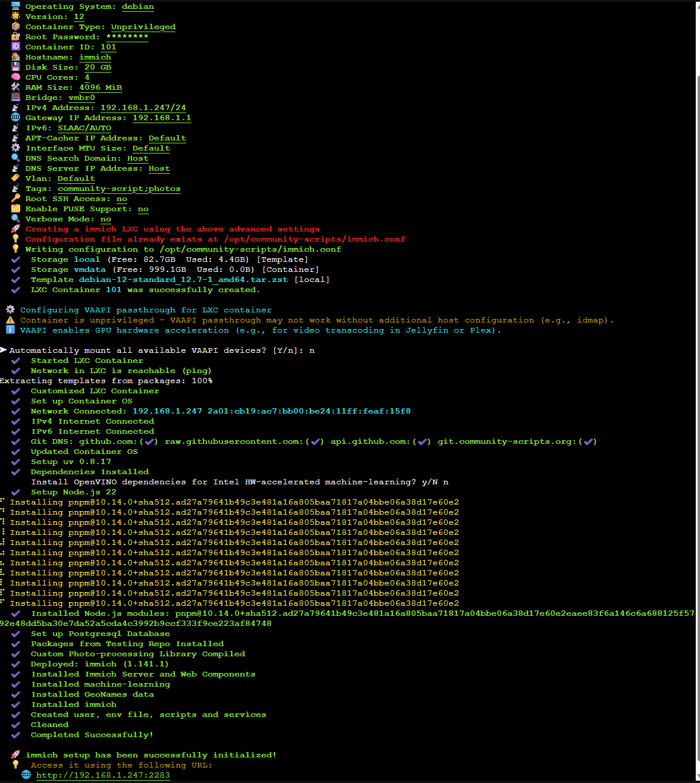
Task: Click the disk size value '20 GB'
Action: click(98, 67)
